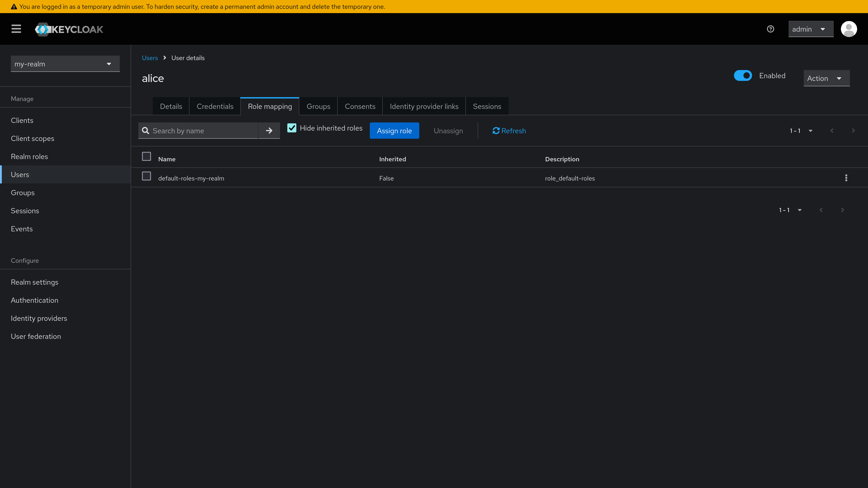Click the Assign role button
This screenshot has height=488, width=868.
click(x=394, y=131)
